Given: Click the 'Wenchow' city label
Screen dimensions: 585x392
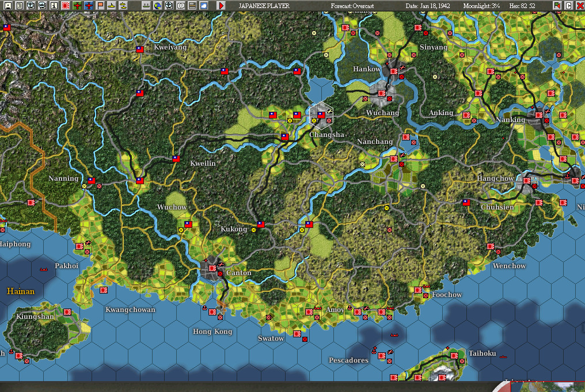Looking at the screenshot, I should coord(509,266).
